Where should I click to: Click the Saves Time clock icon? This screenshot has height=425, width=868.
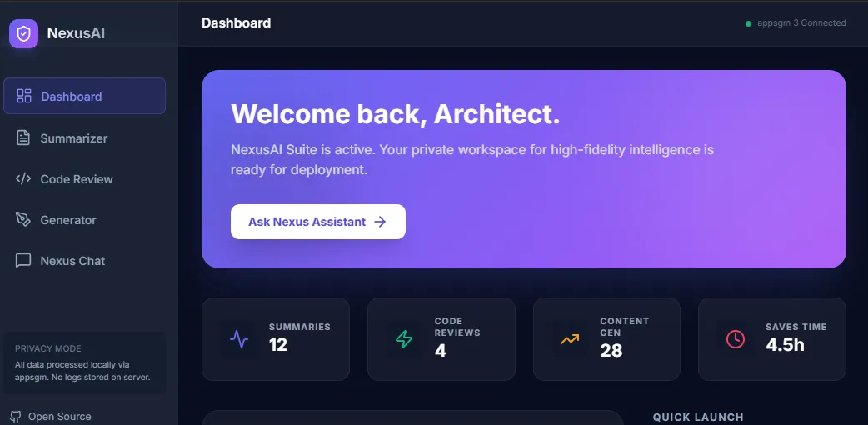(x=735, y=339)
